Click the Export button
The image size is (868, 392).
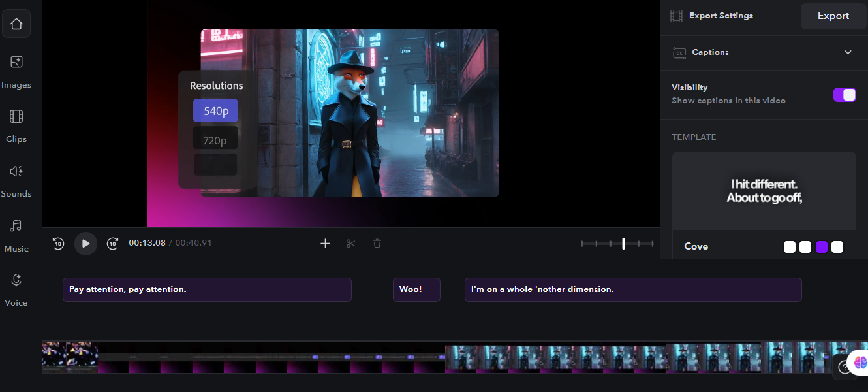coord(833,16)
